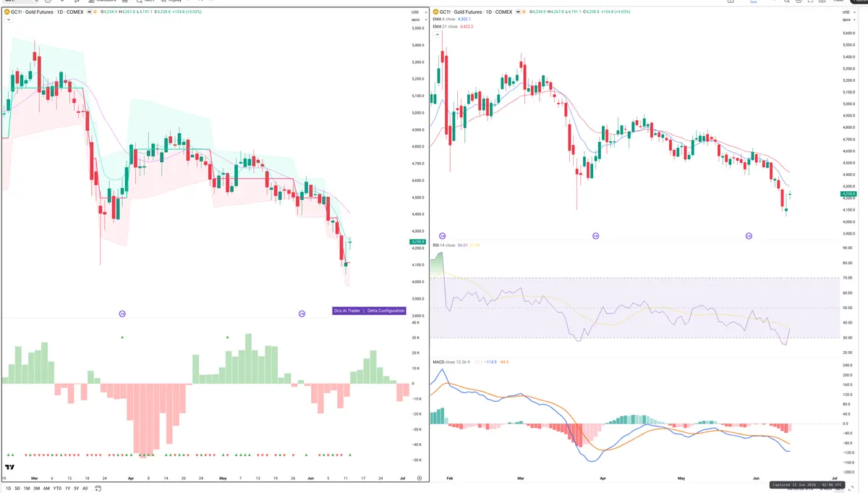868x493 pixels.
Task: Click right chart GC1! Gold Futures title
Action: coord(477,12)
